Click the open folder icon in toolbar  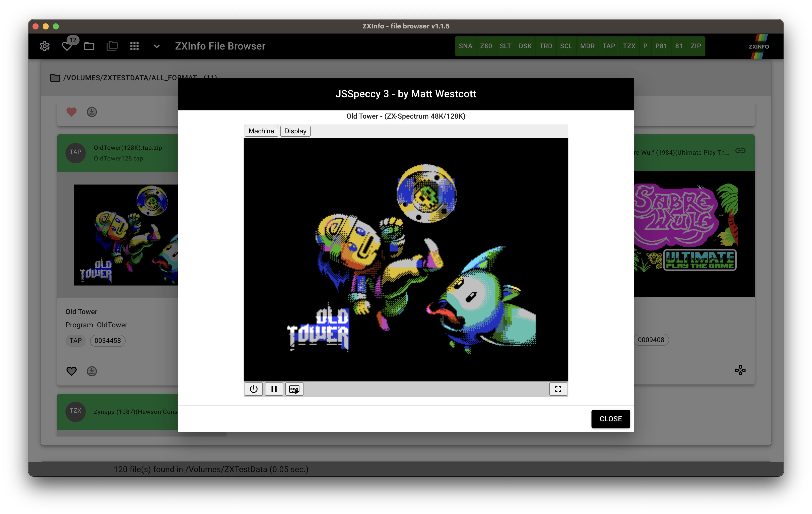click(x=89, y=46)
